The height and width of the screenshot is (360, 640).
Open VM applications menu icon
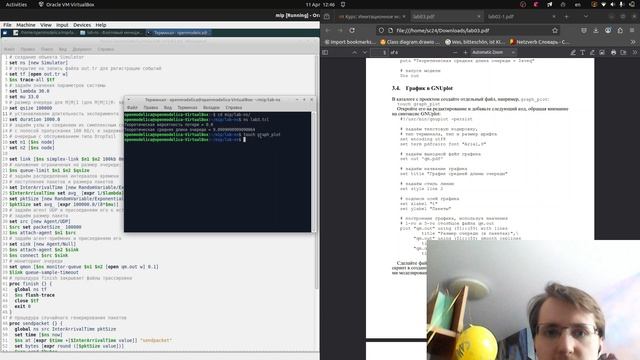click(5, 33)
